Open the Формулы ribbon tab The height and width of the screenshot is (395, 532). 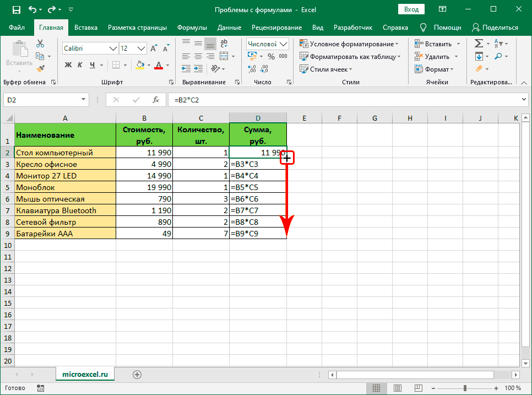coord(192,28)
